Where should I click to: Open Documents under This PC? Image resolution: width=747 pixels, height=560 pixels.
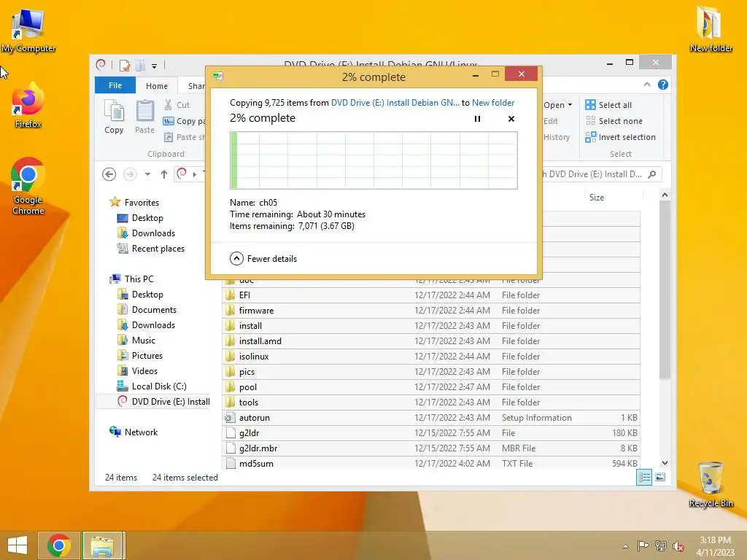[x=147, y=309]
